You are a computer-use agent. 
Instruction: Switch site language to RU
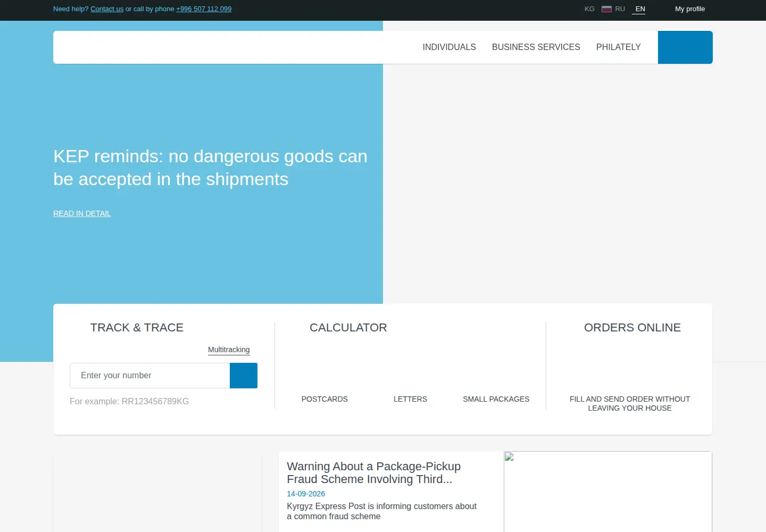tap(620, 9)
